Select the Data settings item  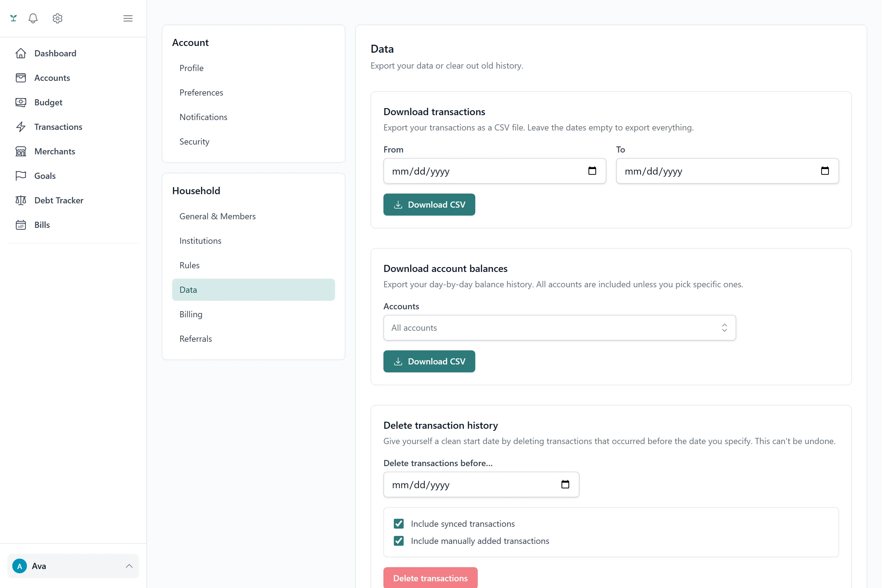(x=254, y=289)
